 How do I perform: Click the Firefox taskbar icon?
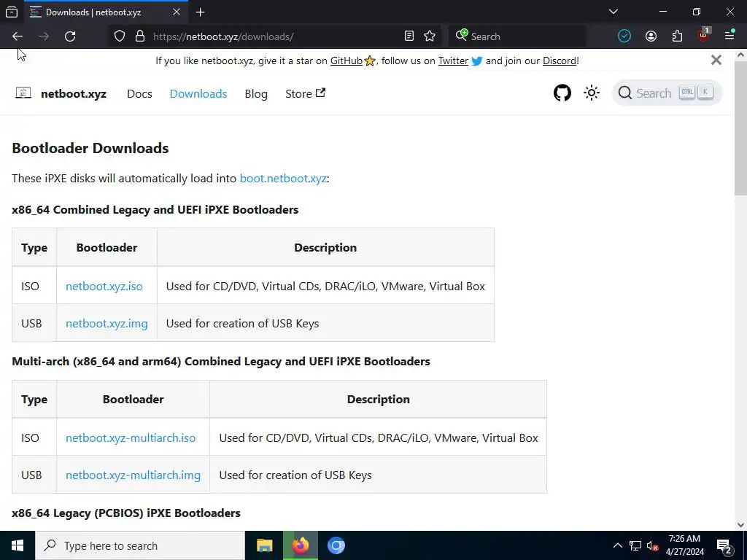(x=300, y=545)
